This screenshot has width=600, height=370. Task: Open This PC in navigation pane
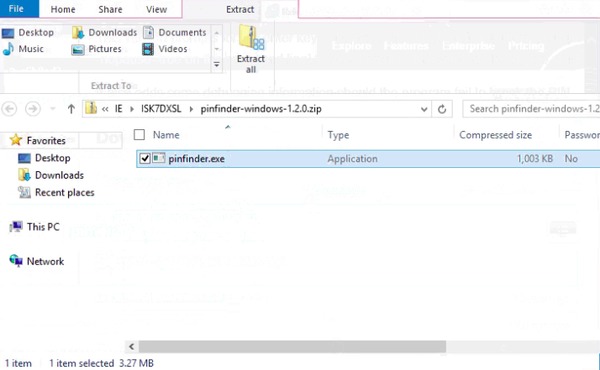click(x=43, y=227)
